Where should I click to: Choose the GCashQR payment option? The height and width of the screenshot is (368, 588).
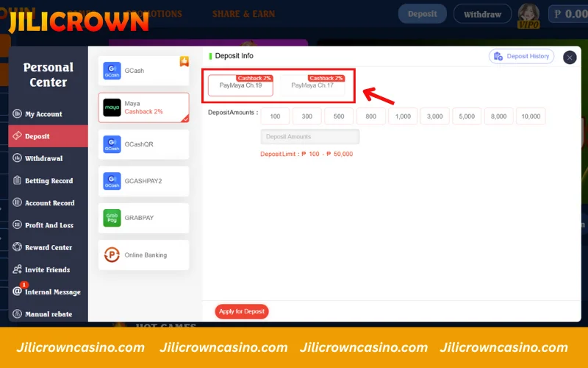pyautogui.click(x=143, y=144)
